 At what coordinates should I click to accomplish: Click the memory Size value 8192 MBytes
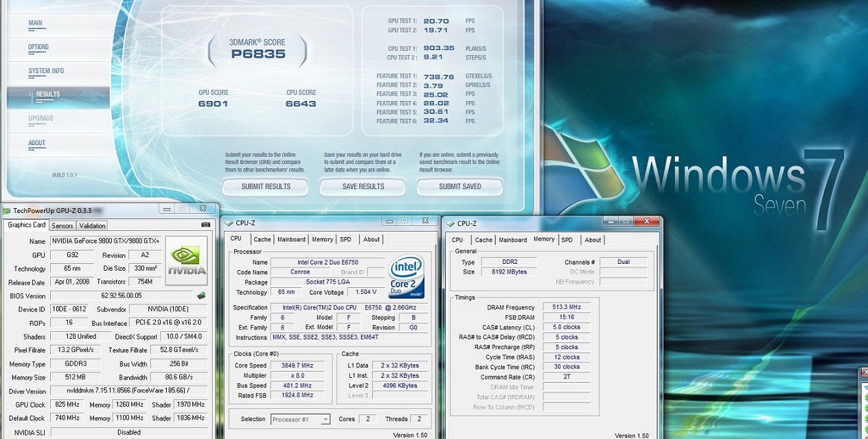coord(509,272)
